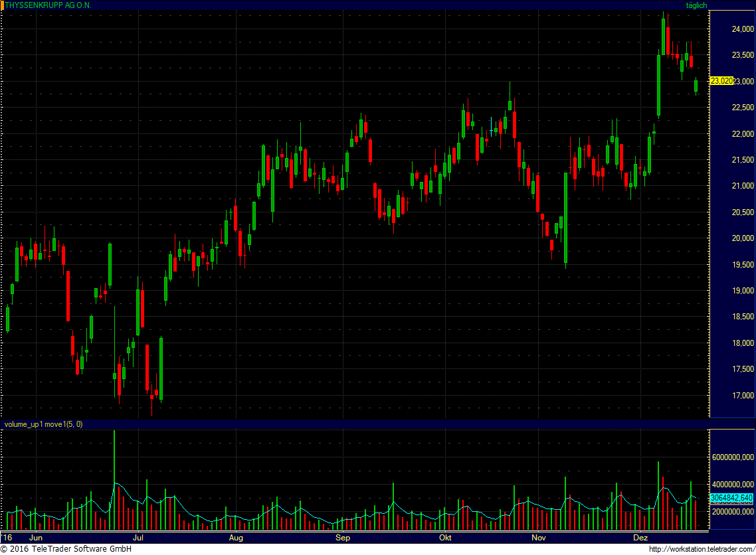Click the '16 year label on time axis
This screenshot has width=756, height=555.
pyautogui.click(x=7, y=538)
